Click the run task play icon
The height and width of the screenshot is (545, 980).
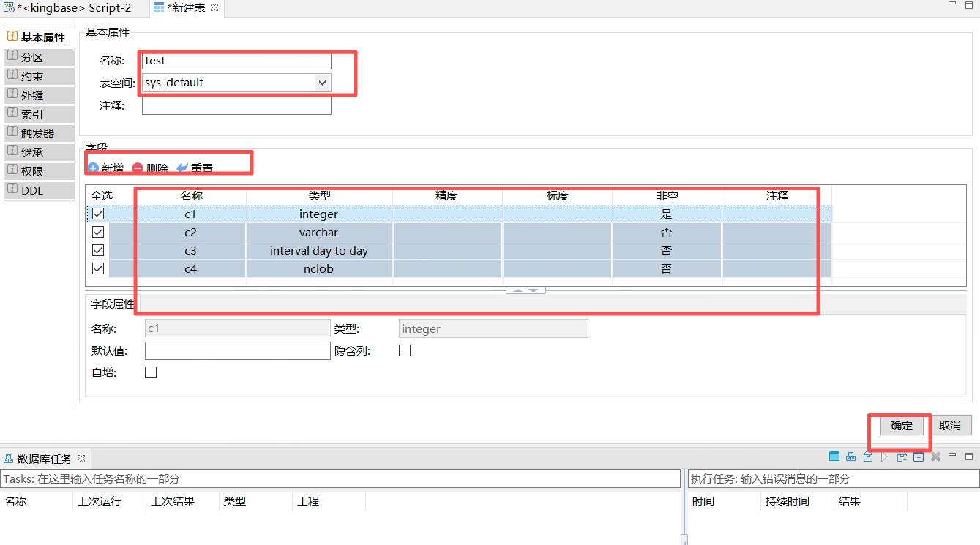tap(885, 457)
